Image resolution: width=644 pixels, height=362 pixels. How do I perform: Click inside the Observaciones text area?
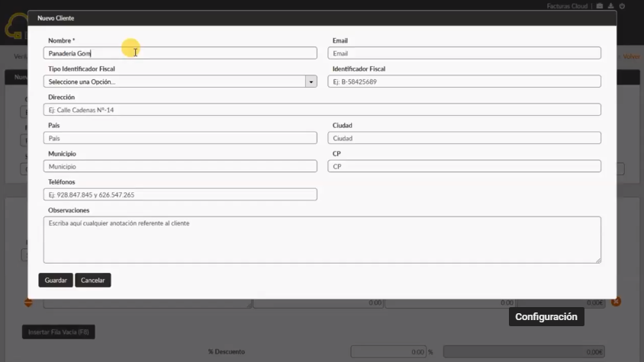pos(322,239)
